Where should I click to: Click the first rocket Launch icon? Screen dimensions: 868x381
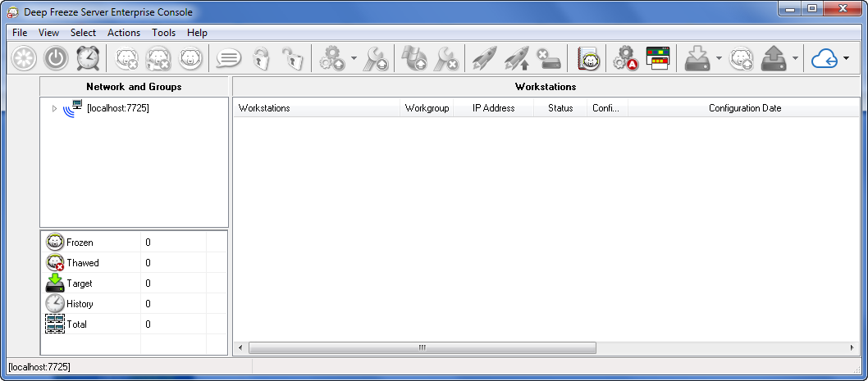pos(484,57)
